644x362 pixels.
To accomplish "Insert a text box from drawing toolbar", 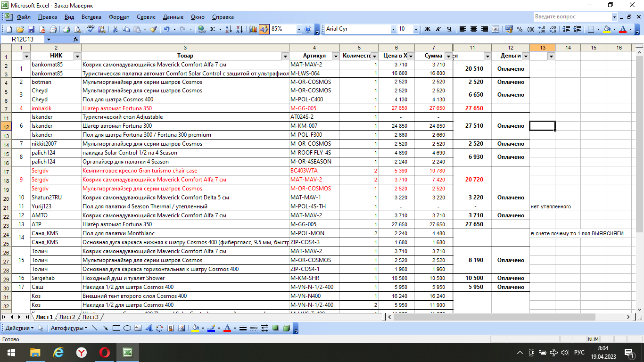I will point(138,328).
